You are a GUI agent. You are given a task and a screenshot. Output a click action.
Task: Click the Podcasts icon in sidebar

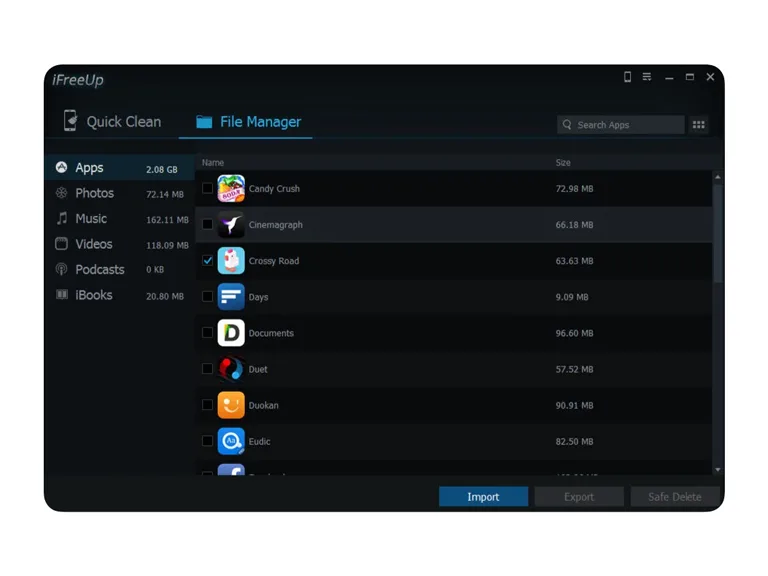tap(61, 269)
